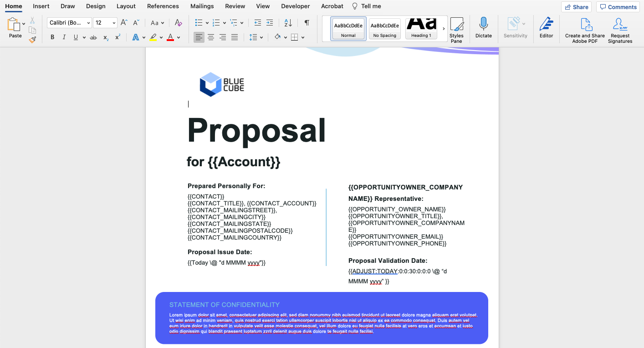Open the Paste options dropdown arrow
Image resolution: width=644 pixels, height=348 pixels.
coord(24,24)
